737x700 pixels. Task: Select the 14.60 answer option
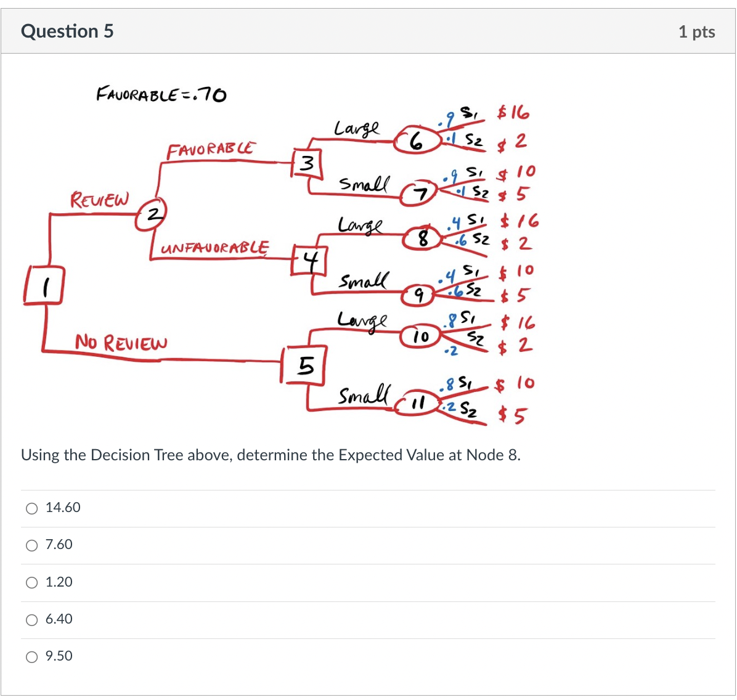(x=31, y=508)
